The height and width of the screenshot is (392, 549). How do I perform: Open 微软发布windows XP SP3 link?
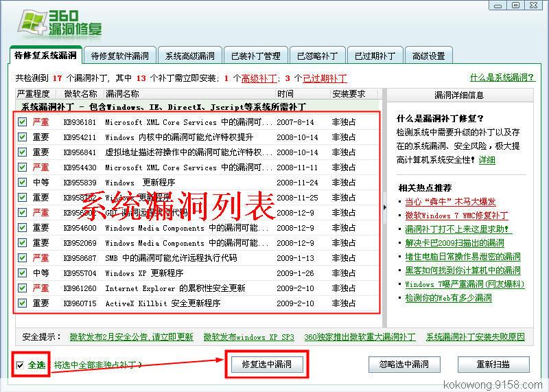[248, 337]
